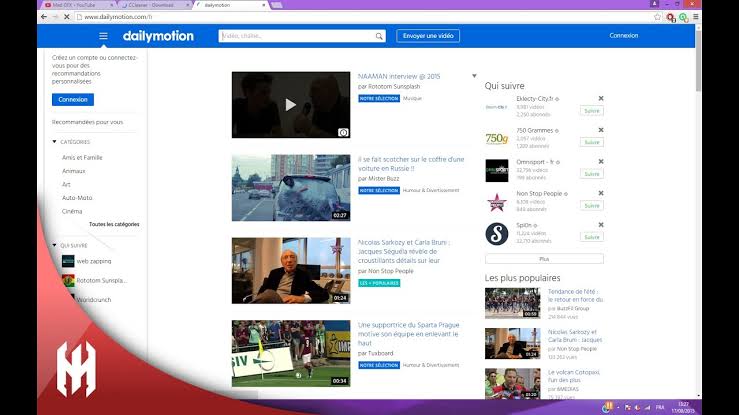Click the NAAMAN interview @ 2015 title

click(x=399, y=76)
